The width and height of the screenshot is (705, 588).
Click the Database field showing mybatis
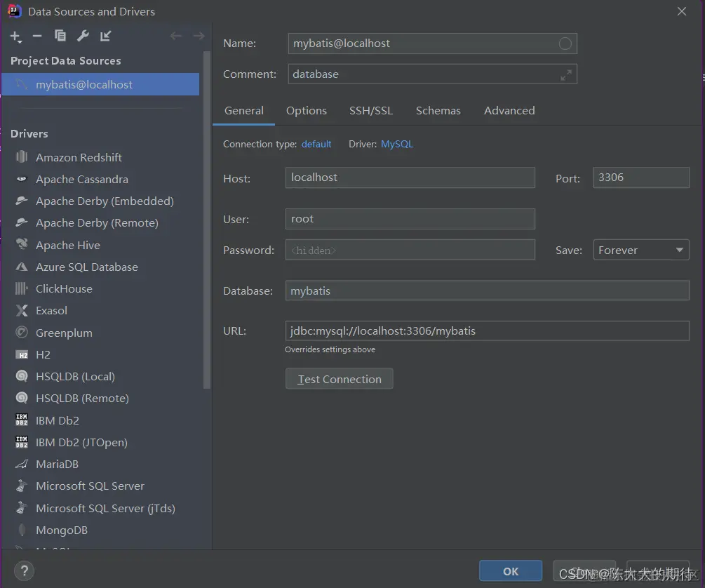(487, 290)
